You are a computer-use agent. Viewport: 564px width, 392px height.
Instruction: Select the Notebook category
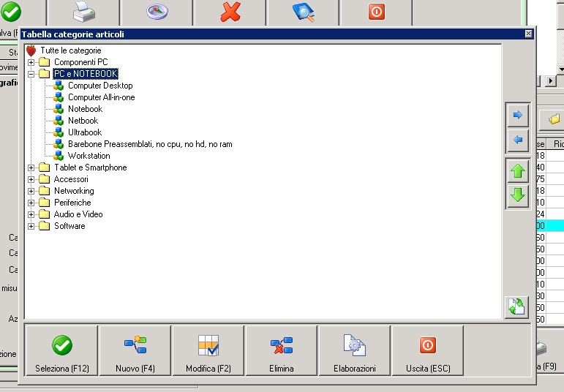(x=86, y=109)
